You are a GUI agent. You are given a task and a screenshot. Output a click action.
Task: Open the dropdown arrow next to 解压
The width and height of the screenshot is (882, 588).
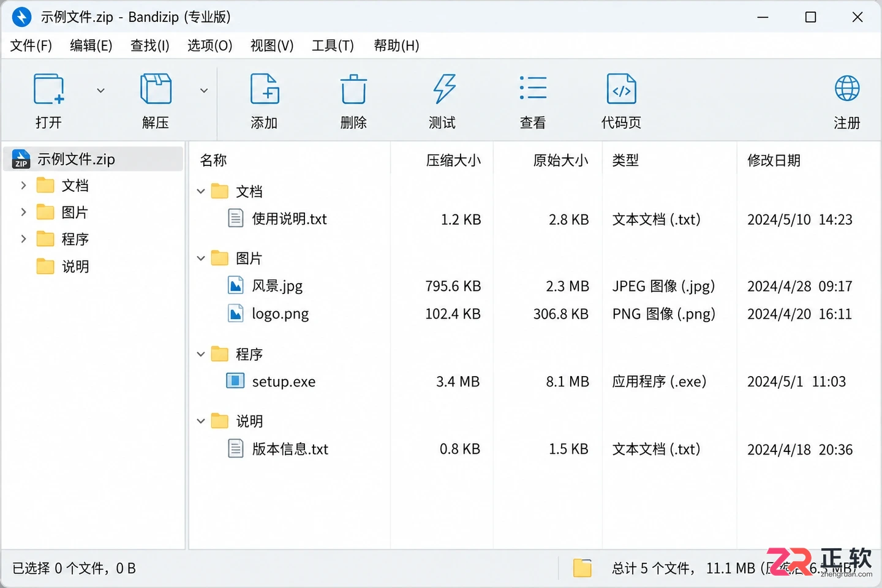point(204,91)
